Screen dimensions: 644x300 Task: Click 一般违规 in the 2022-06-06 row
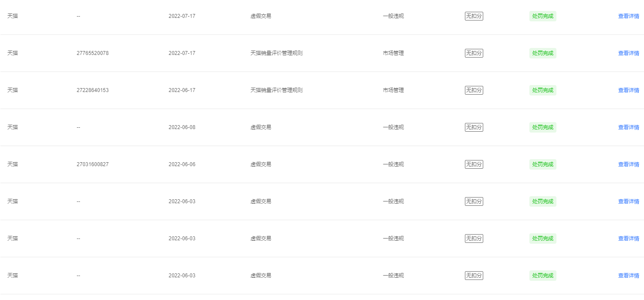pos(393,164)
